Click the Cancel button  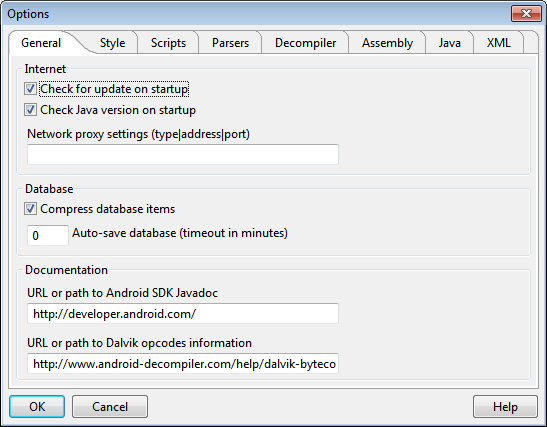[110, 406]
